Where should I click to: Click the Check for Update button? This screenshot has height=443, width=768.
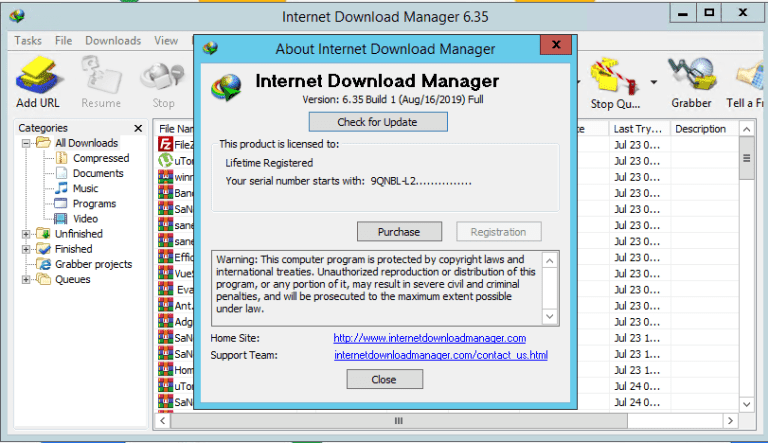(378, 122)
